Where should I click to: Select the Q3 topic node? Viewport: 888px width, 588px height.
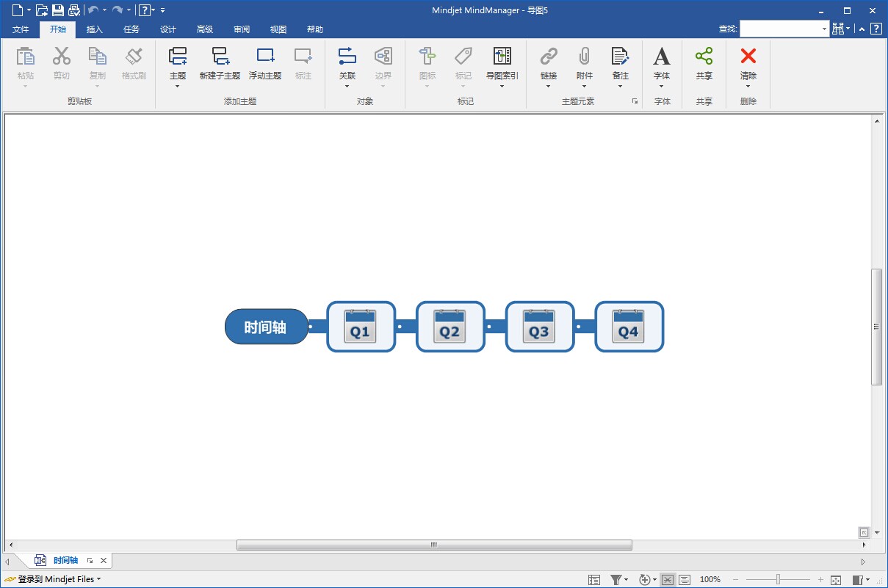[539, 327]
